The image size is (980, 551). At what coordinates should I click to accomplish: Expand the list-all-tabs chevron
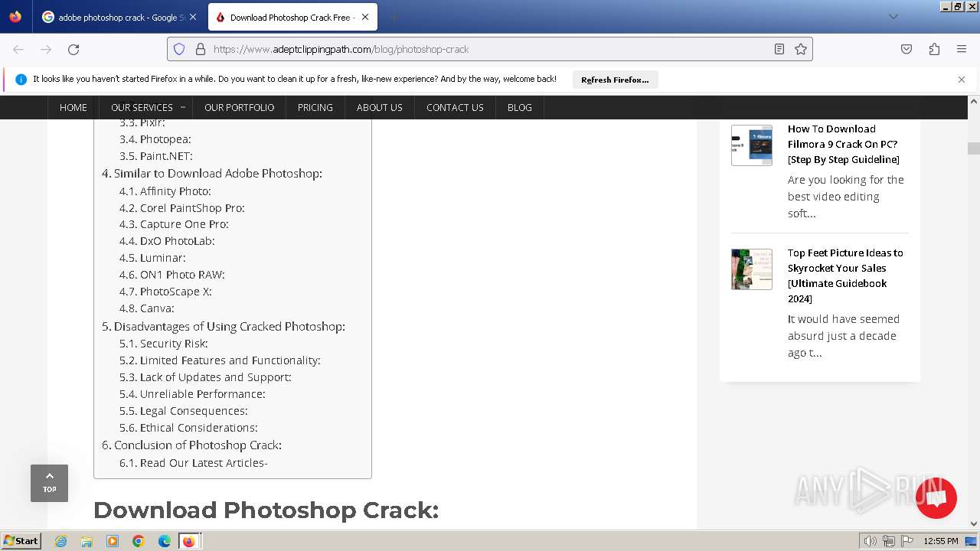[893, 17]
